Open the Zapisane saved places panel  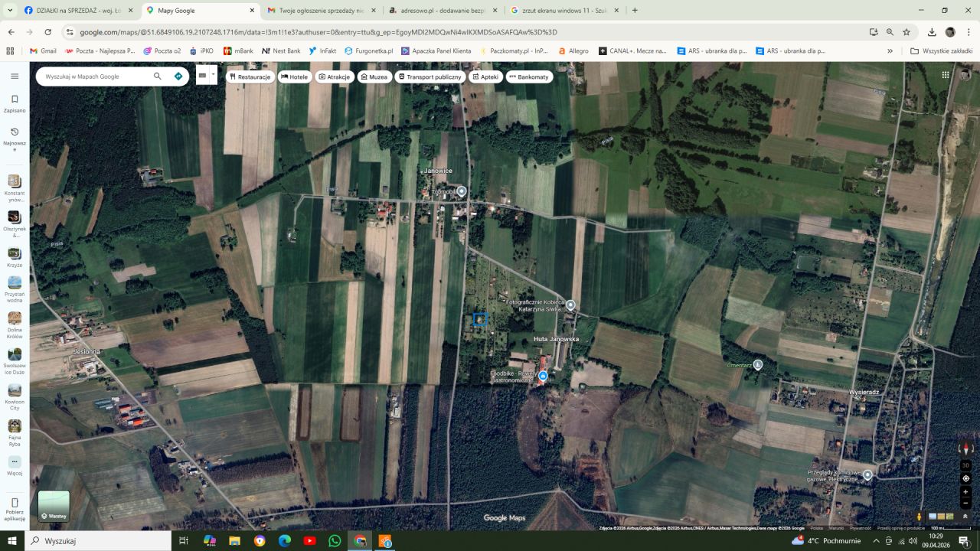[14, 103]
